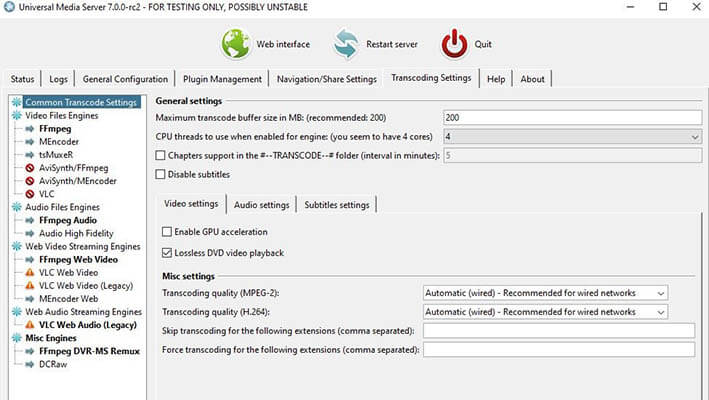The image size is (709, 400).
Task: Click the Restart server label
Action: coord(392,44)
